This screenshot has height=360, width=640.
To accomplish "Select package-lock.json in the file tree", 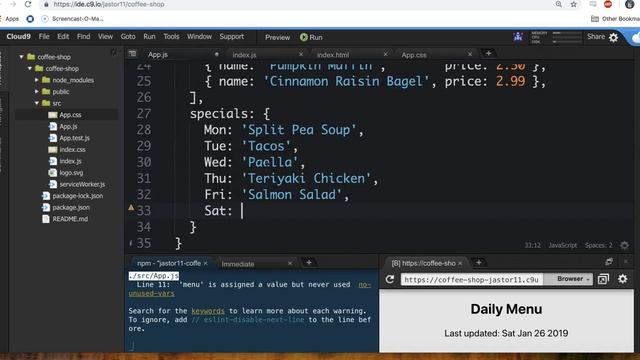I will point(78,196).
